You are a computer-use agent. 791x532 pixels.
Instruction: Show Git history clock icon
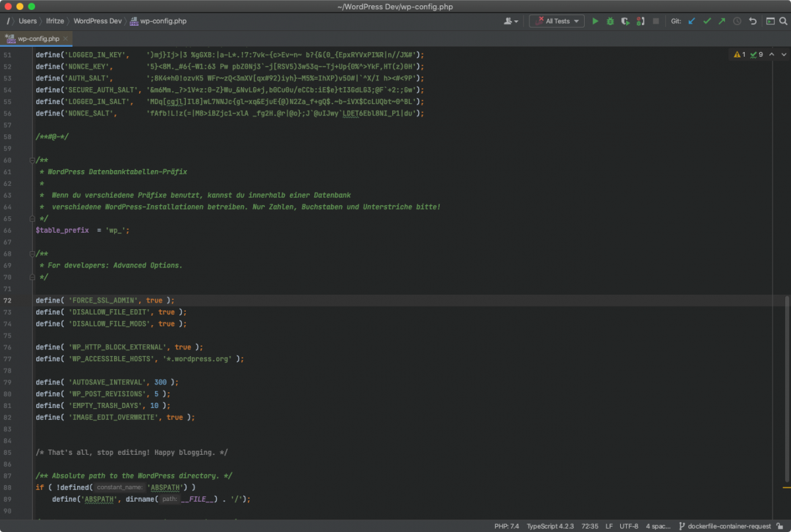[x=737, y=21]
